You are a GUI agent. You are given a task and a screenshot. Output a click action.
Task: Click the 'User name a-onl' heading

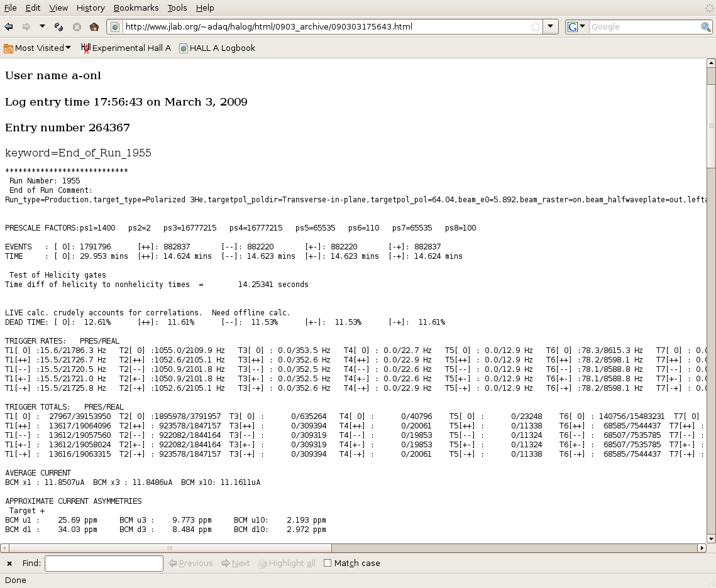tap(53, 76)
